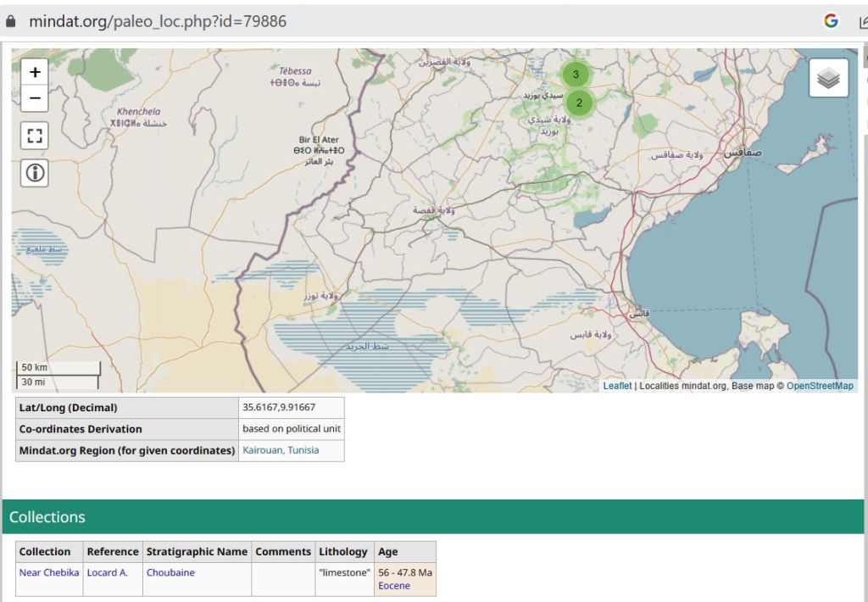Click the site security lock icon

point(11,22)
